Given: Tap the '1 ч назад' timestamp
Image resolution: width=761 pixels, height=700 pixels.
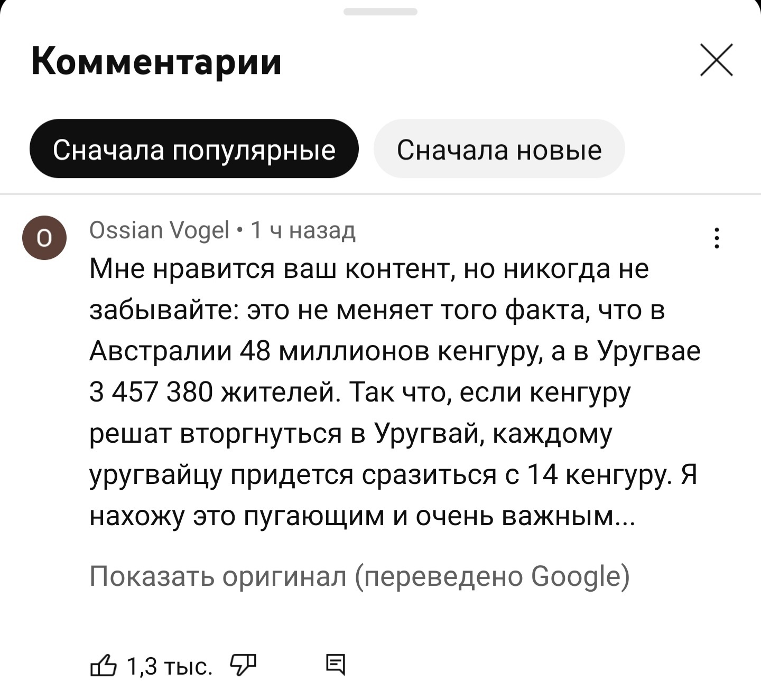Looking at the screenshot, I should (x=303, y=230).
